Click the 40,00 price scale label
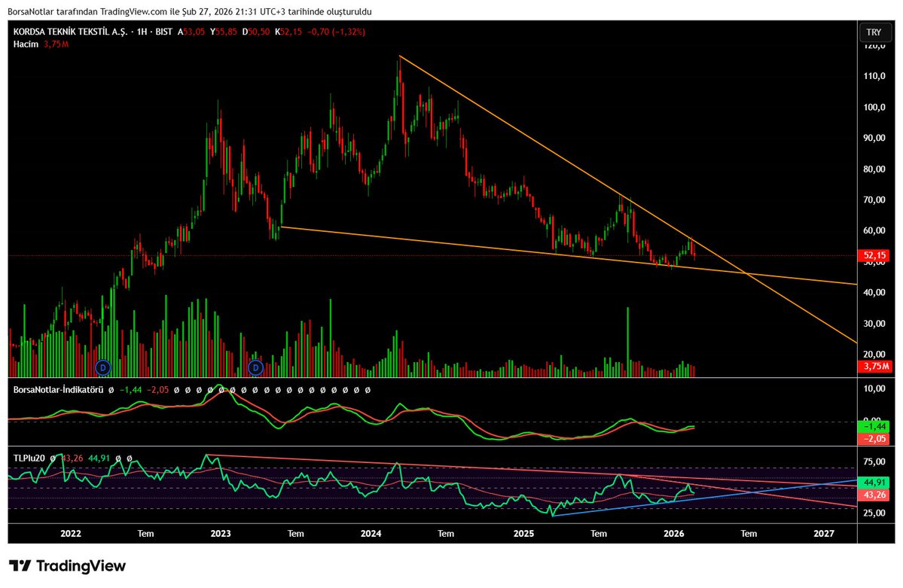This screenshot has width=903, height=588. point(874,292)
